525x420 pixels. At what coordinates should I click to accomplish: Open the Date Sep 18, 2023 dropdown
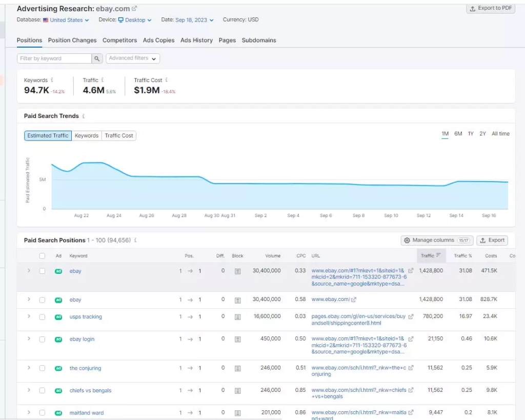(194, 20)
